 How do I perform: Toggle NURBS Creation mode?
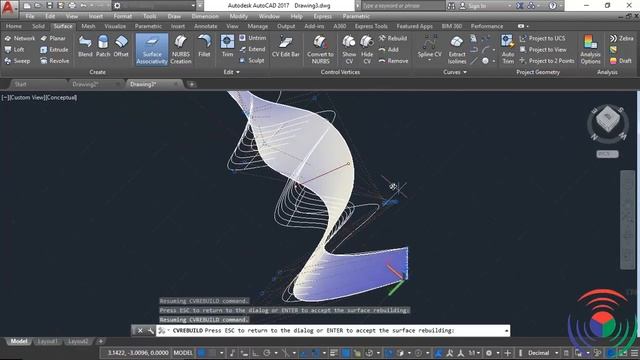[180, 49]
